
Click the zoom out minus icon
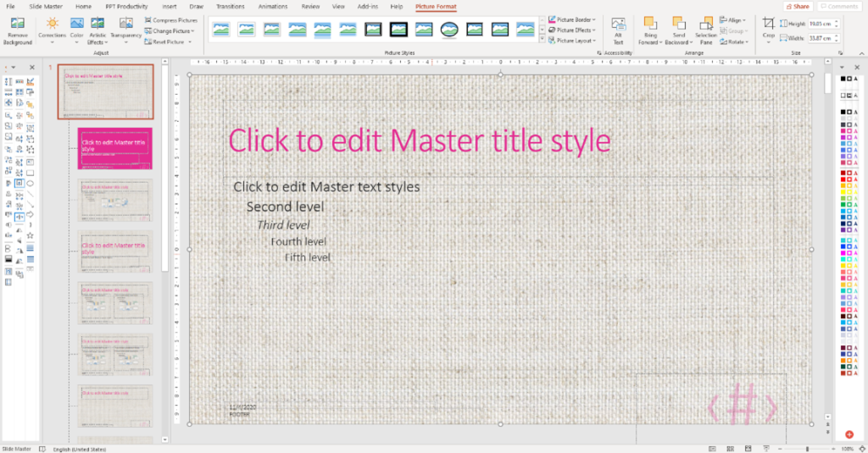coord(780,449)
